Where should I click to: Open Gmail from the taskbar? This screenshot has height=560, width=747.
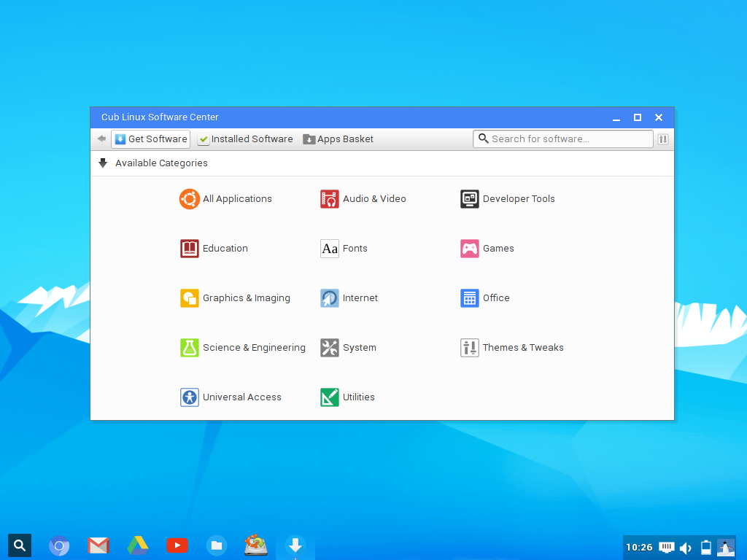click(98, 545)
